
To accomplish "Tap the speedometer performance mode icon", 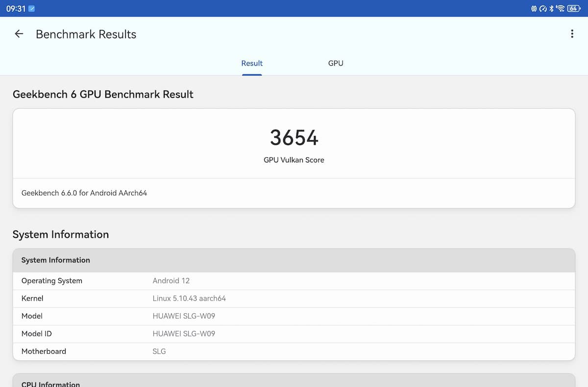I will [x=543, y=9].
